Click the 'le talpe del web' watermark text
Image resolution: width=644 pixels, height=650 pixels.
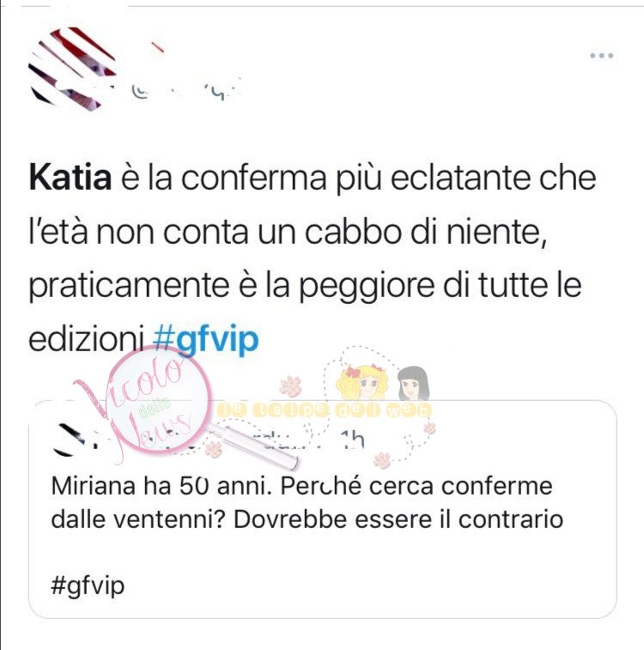pyautogui.click(x=323, y=410)
